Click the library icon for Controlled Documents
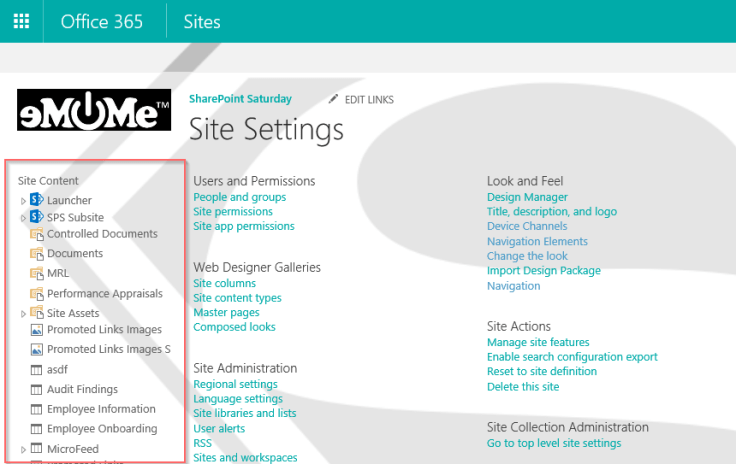The image size is (736, 464). (37, 234)
